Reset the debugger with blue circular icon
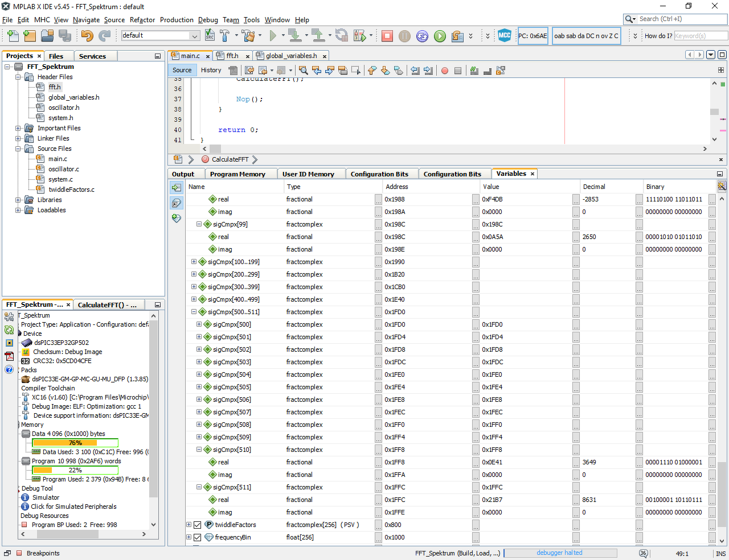Viewport: 729px width, 560px height. point(422,36)
